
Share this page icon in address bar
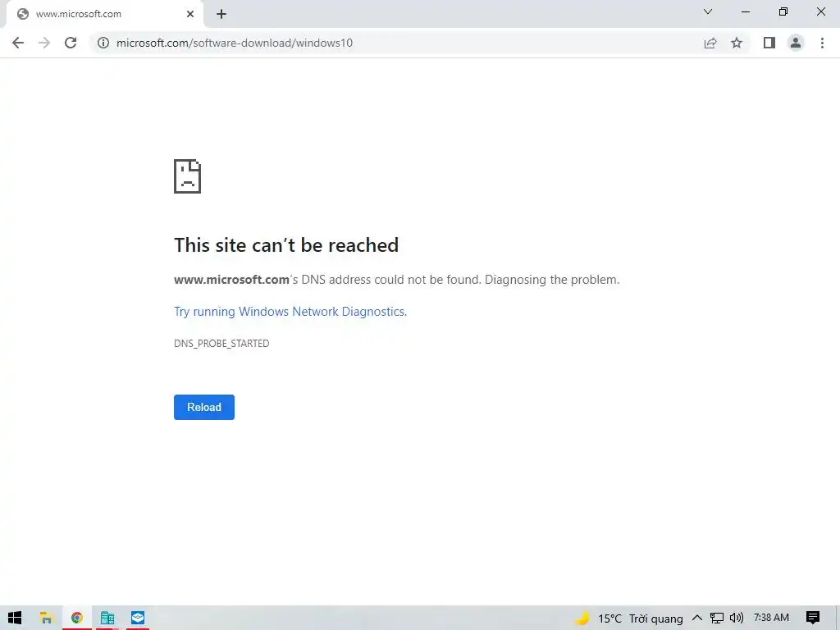(710, 43)
